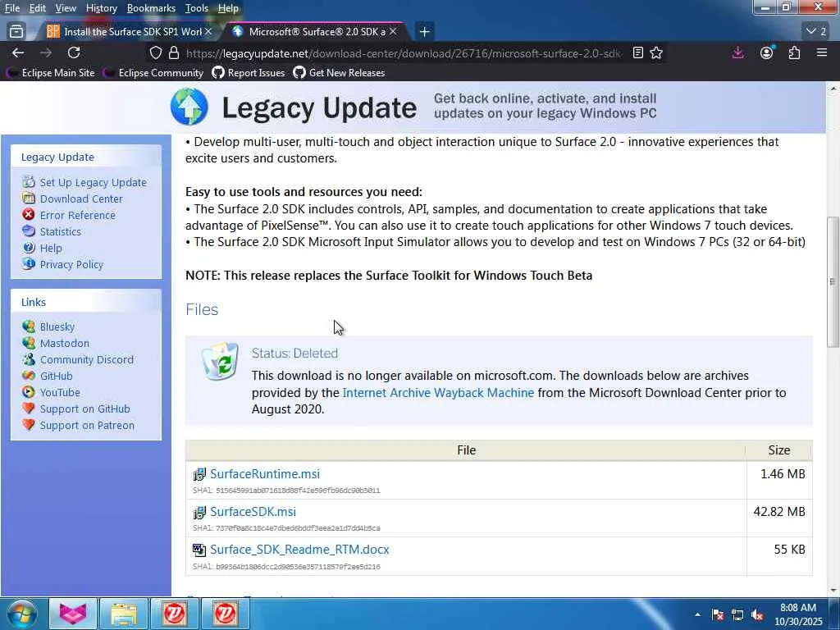Click the SurfaceSDK.msi installer icon
The image size is (840, 630).
point(199,512)
